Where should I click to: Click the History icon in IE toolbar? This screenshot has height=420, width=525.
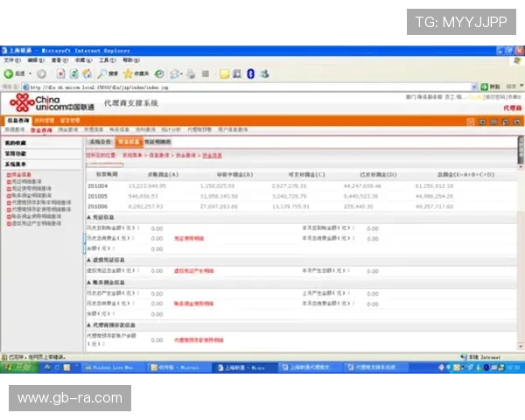pyautogui.click(x=159, y=74)
